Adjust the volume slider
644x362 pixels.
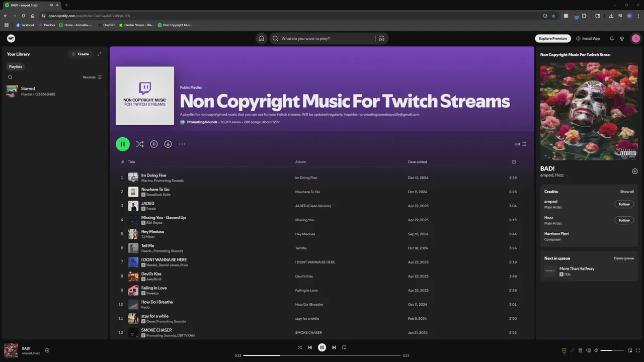[x=612, y=350]
